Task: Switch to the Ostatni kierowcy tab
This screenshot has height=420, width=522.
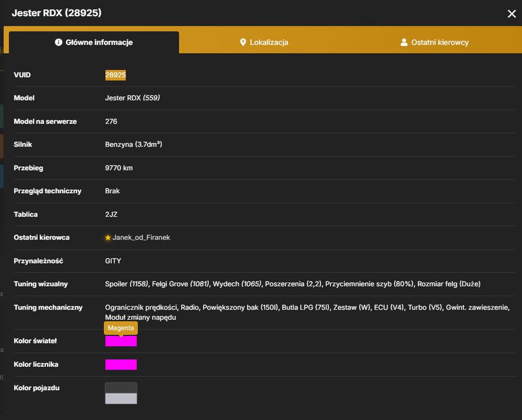Action: click(435, 42)
